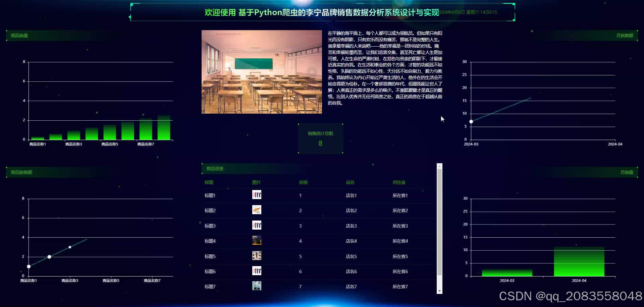Click the product table scrollbar thumb
This screenshot has width=644, height=307.
(x=439, y=222)
